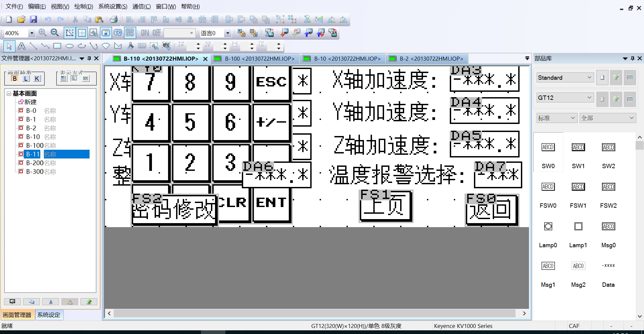644x334 pixels.
Task: Switch to the 系统设定 bottom tab
Action: (x=49, y=315)
